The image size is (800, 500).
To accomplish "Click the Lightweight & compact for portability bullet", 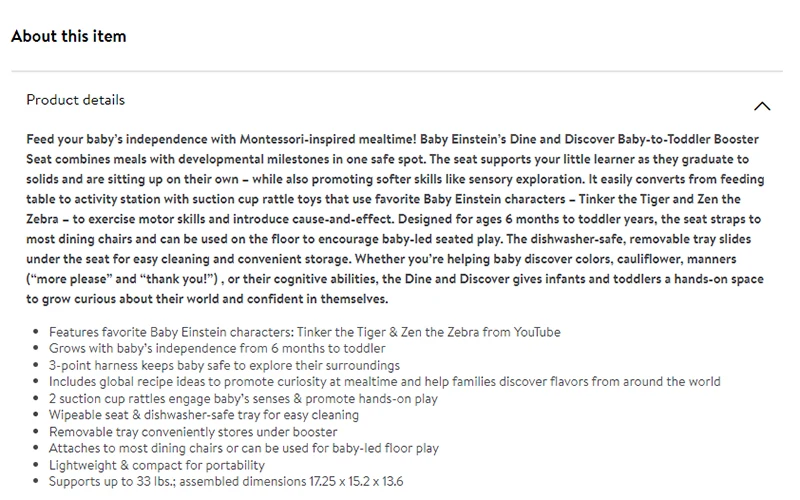I will click(x=157, y=465).
